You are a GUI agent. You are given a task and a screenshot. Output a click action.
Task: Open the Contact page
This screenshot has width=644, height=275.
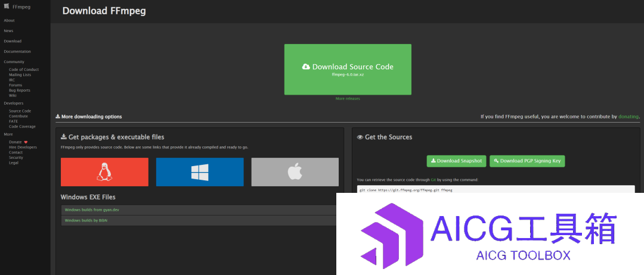[x=16, y=152]
